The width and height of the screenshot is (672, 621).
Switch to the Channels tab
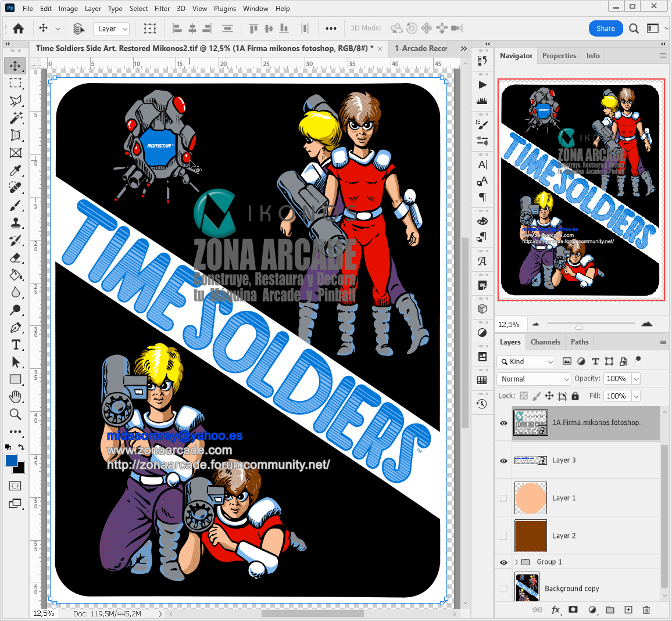pos(545,342)
